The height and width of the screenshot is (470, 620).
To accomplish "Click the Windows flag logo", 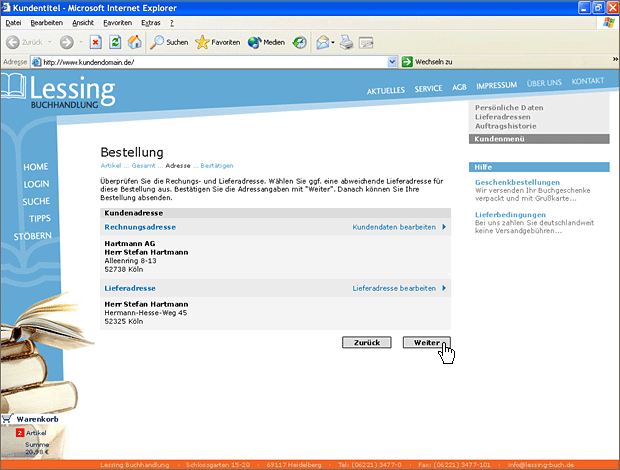I will click(x=609, y=23).
